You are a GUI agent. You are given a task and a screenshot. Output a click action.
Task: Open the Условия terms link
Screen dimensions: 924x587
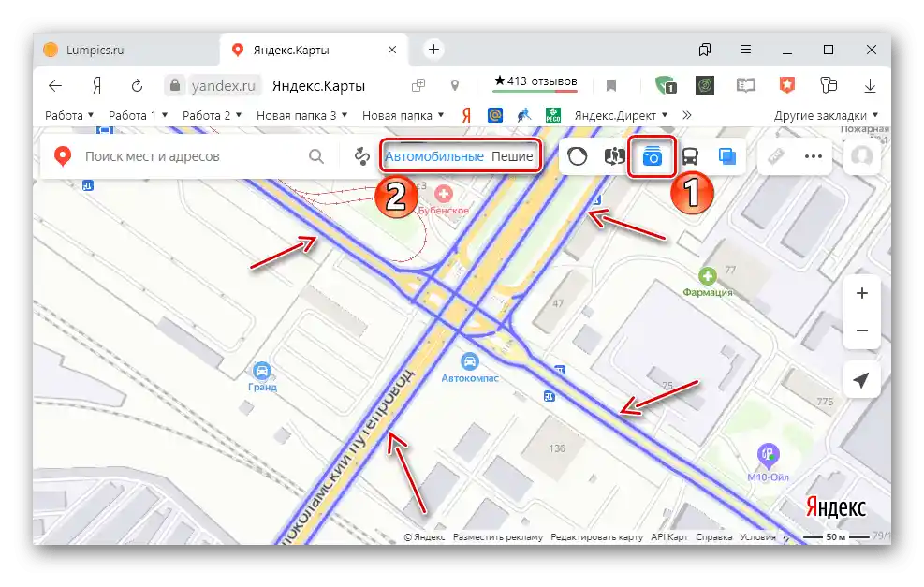click(x=757, y=536)
